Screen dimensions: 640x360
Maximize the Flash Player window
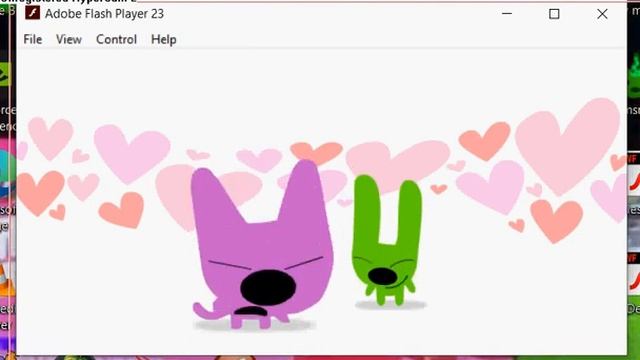[554, 14]
